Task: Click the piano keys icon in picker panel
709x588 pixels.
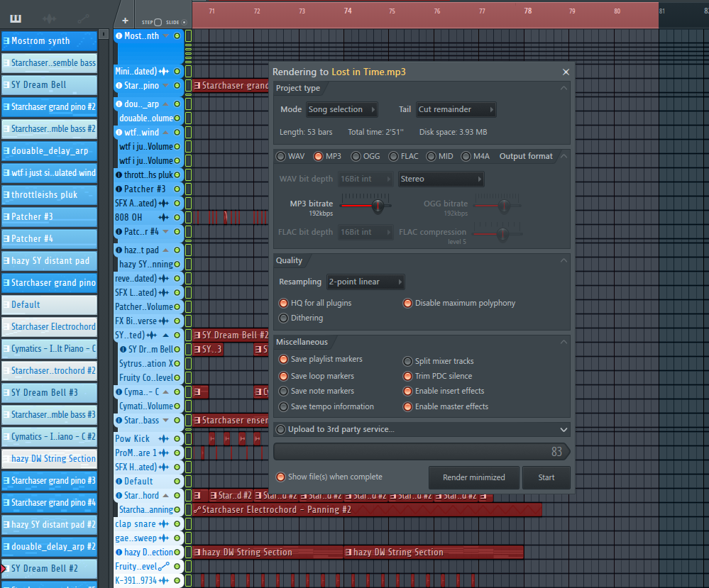Action: pyautogui.click(x=16, y=18)
